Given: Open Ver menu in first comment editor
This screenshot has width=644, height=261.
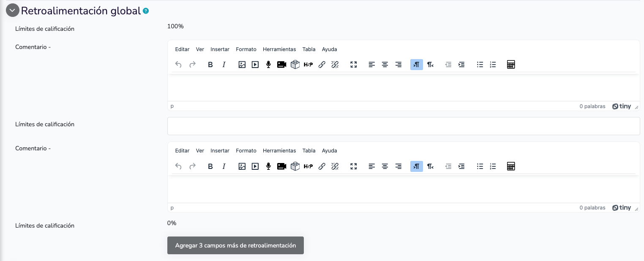Looking at the screenshot, I should click(200, 49).
